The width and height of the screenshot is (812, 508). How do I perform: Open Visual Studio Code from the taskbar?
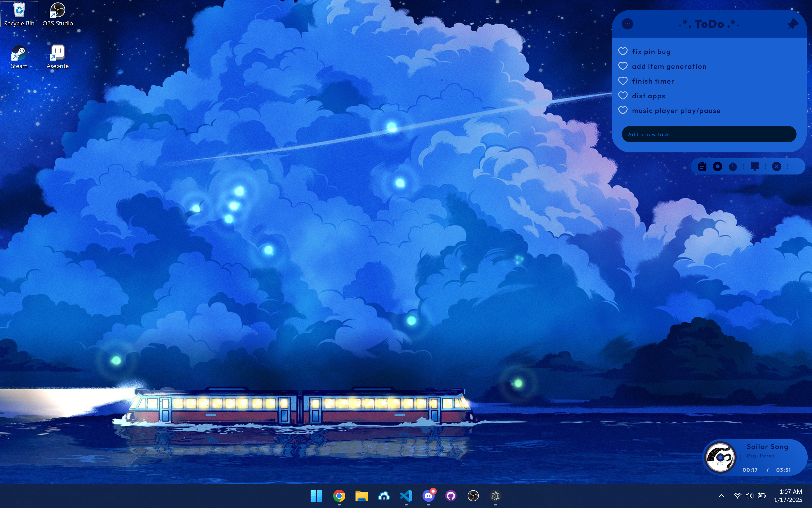tap(406, 496)
